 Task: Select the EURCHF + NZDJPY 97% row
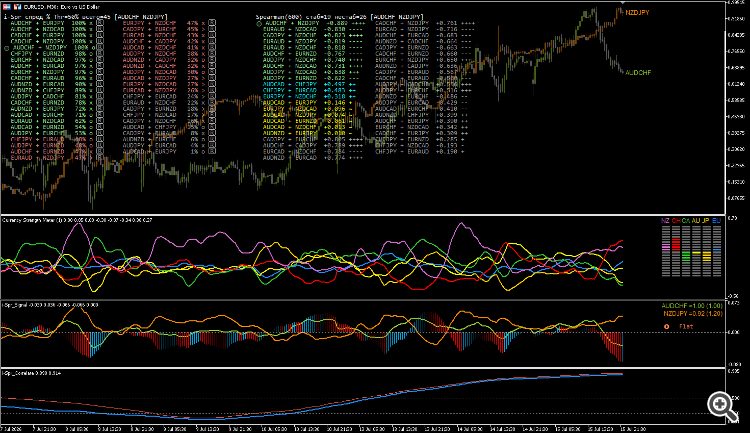click(50, 72)
